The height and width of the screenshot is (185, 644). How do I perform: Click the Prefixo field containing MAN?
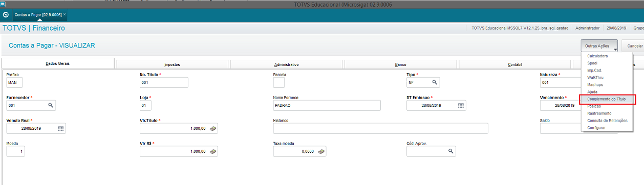[14, 82]
